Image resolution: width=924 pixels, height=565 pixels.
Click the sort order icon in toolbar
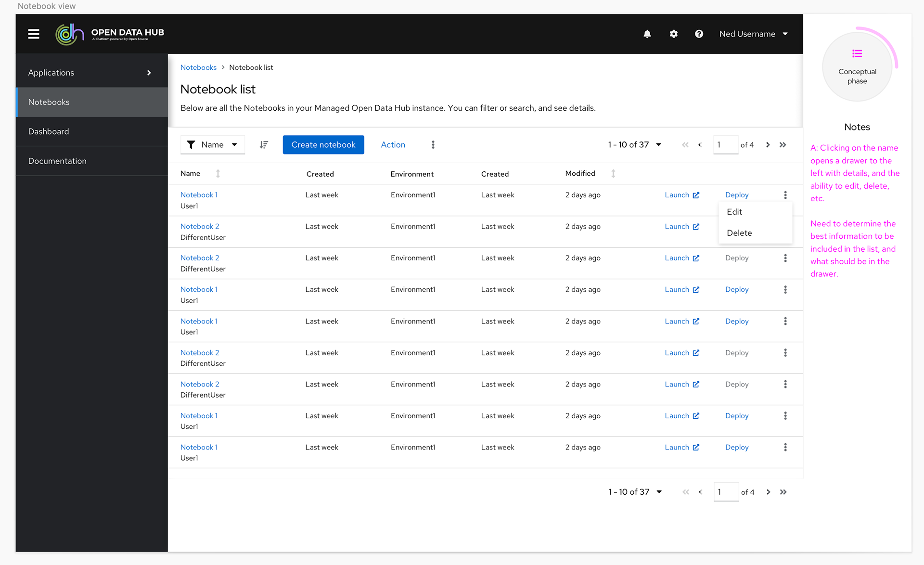(x=264, y=144)
